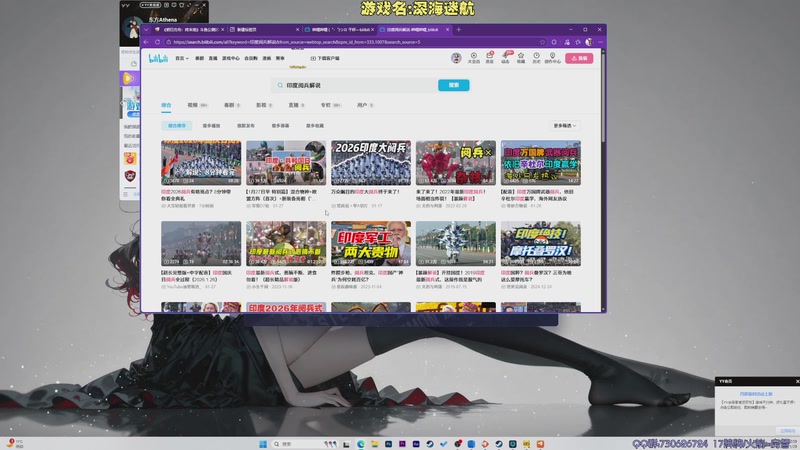This screenshot has height=450, width=800.
Task: Open 游戏中心 in bilibili header
Action: click(231, 59)
